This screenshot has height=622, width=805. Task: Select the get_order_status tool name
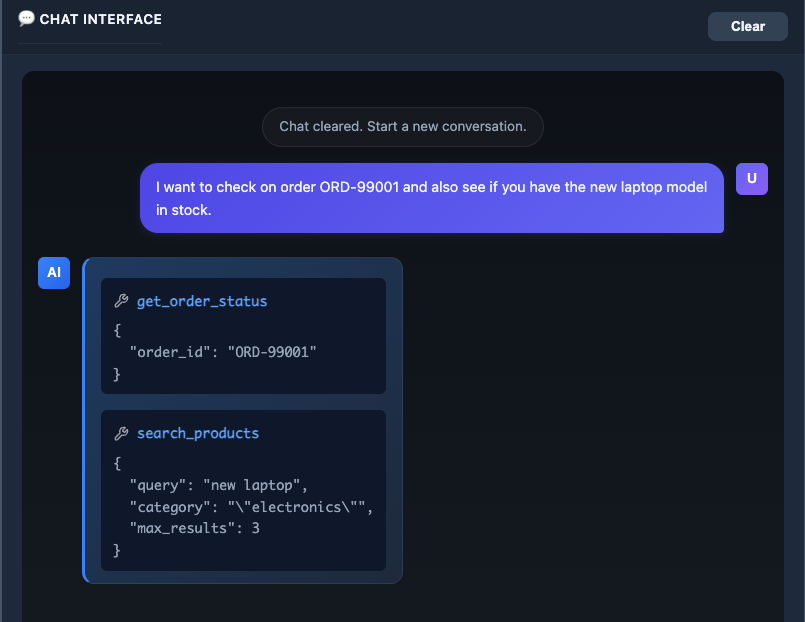coord(202,301)
